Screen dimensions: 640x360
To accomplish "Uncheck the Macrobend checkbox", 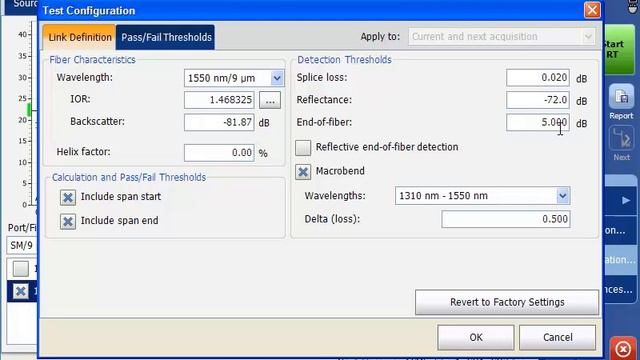I will (x=303, y=171).
